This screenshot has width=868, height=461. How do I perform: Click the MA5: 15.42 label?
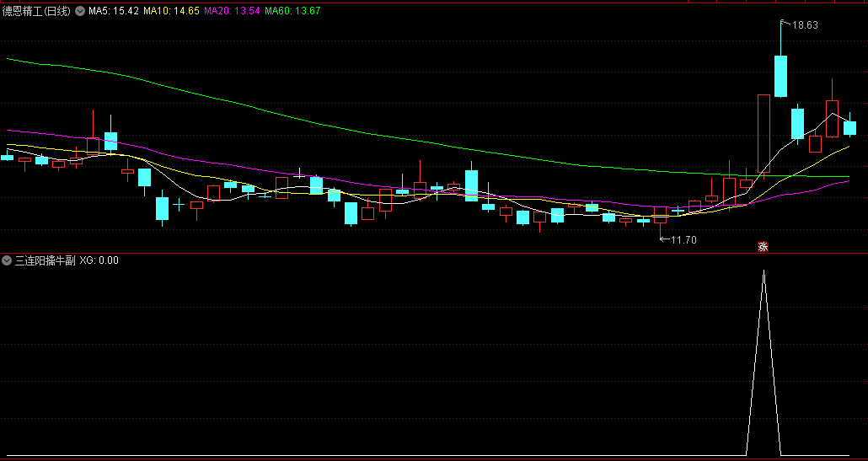pyautogui.click(x=114, y=10)
